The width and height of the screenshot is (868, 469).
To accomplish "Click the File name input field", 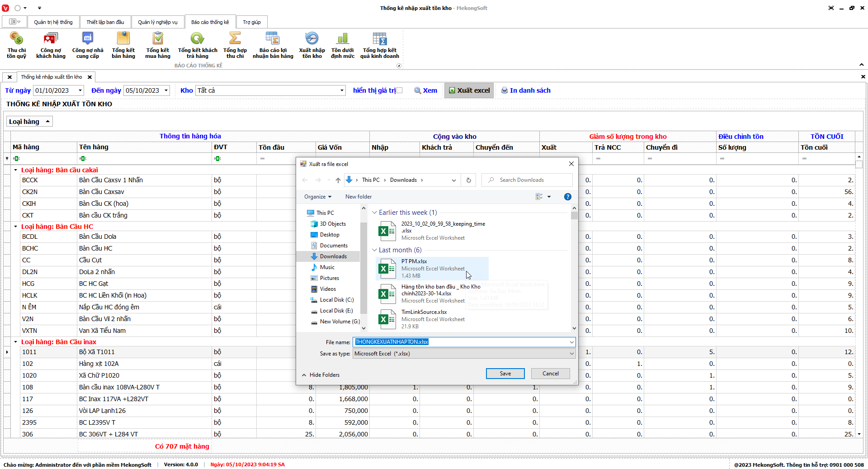I will (x=461, y=342).
